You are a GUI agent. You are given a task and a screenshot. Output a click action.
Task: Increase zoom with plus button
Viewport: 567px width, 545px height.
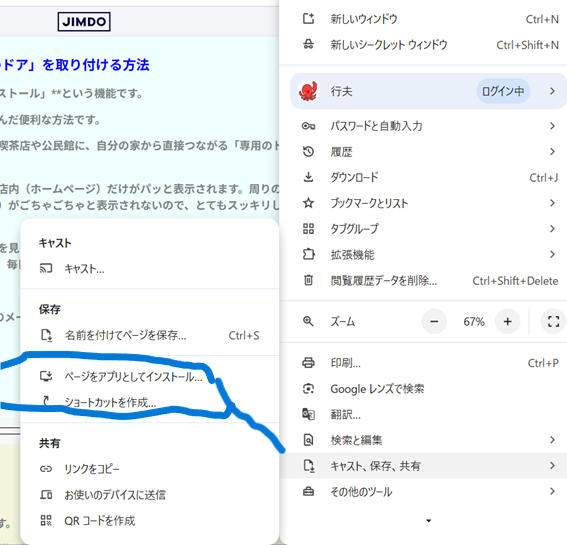tap(508, 321)
